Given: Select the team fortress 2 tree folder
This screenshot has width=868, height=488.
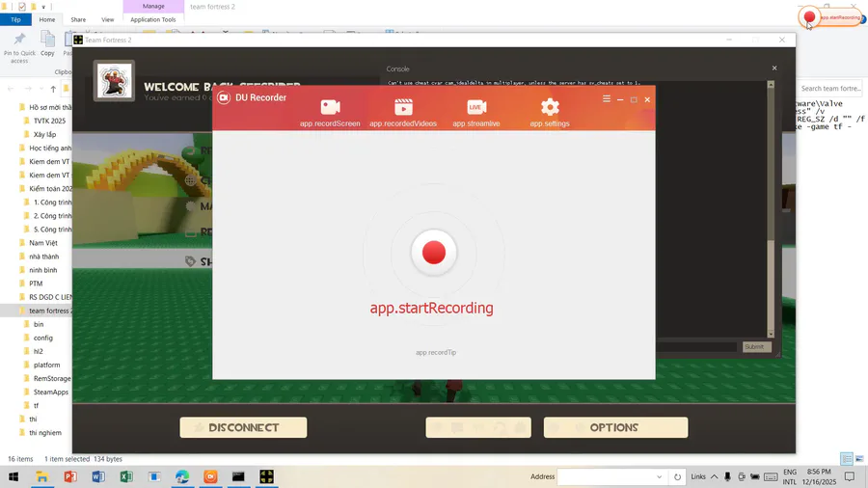Looking at the screenshot, I should point(49,311).
